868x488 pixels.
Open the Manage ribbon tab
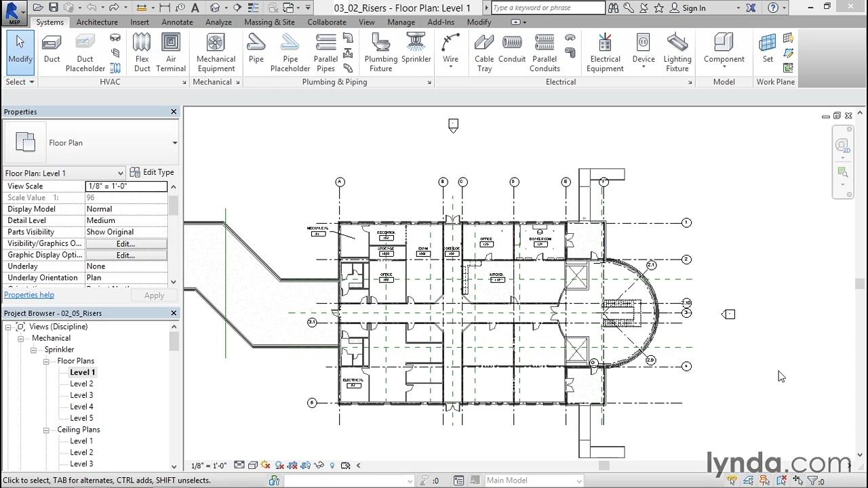click(401, 22)
